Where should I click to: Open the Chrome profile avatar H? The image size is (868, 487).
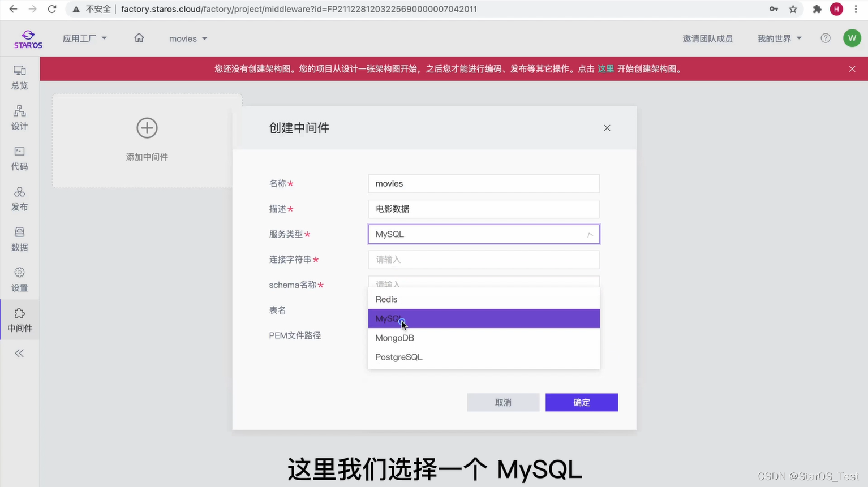(x=836, y=9)
